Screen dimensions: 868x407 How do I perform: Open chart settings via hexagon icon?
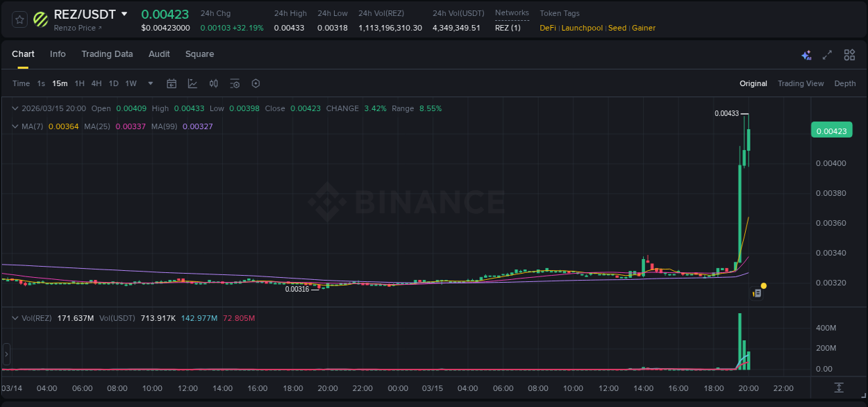click(x=256, y=83)
